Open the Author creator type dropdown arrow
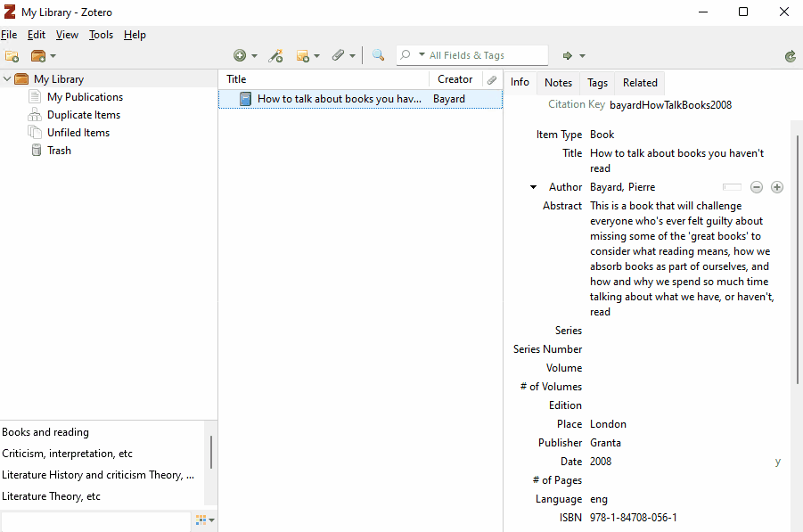803x532 pixels. (533, 187)
